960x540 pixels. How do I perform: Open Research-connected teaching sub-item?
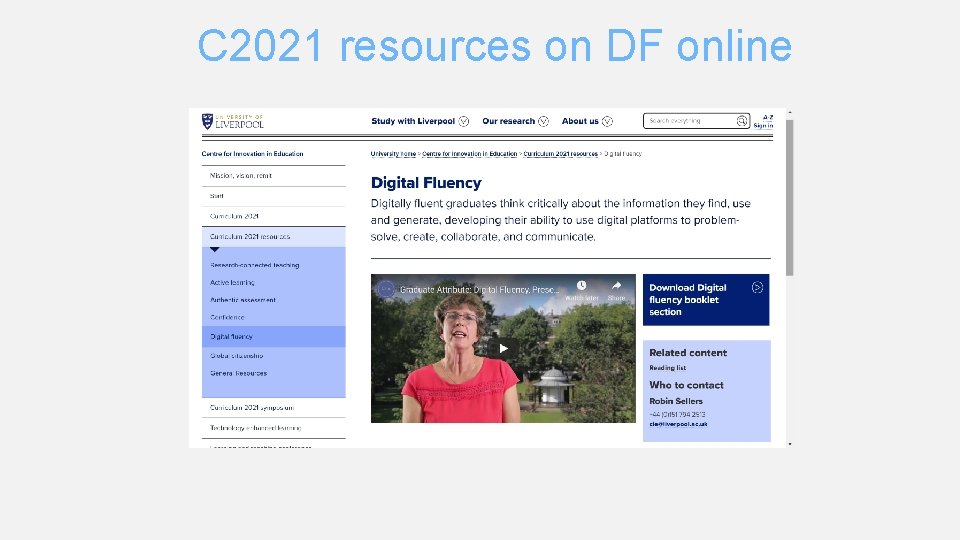point(255,265)
